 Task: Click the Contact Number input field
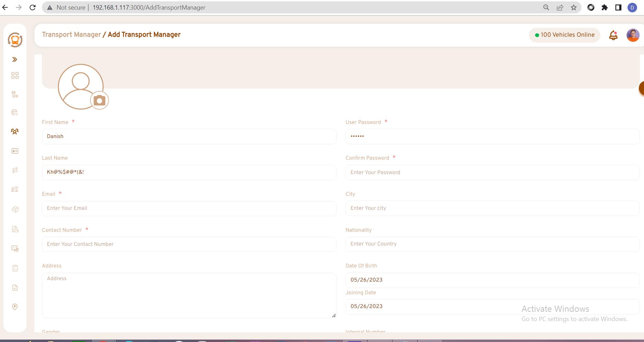coord(189,244)
